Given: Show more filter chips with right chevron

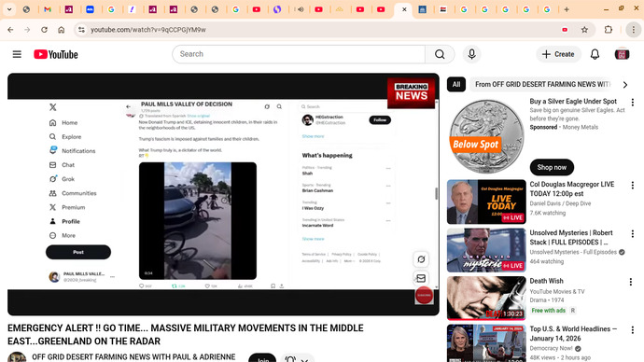Looking at the screenshot, I should point(625,85).
